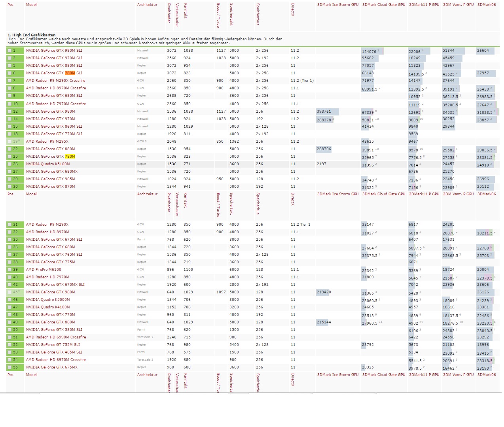Open the NVIDIA GeForce GTX 880M link
The image size is (504, 427).
pyautogui.click(x=51, y=149)
